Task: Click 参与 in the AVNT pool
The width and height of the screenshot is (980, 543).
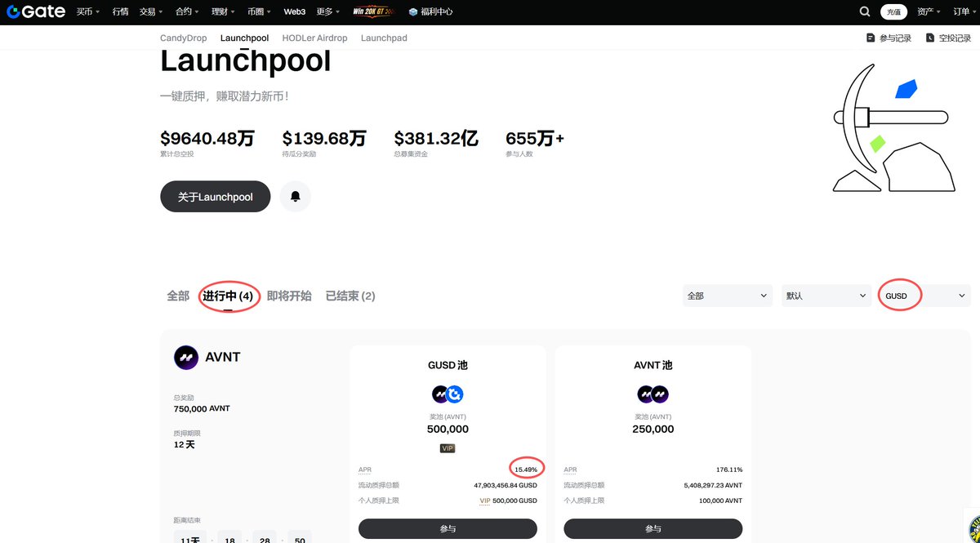Action: 653,528
